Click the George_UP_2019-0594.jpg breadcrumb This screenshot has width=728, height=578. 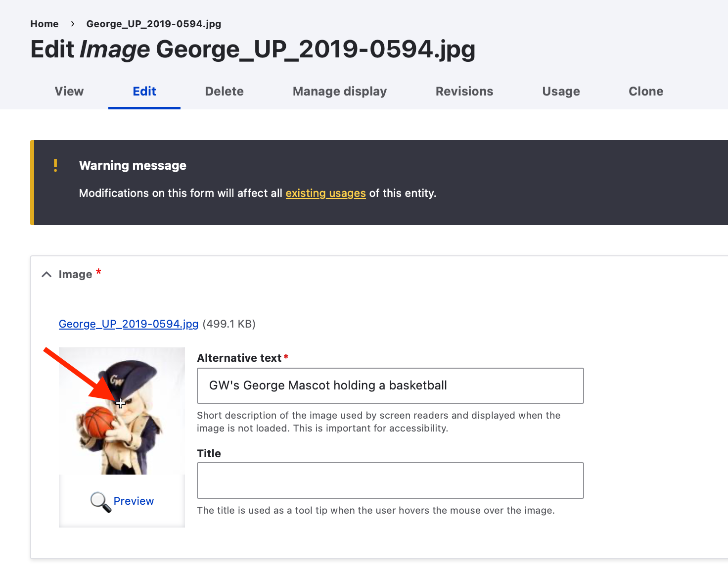tap(154, 24)
